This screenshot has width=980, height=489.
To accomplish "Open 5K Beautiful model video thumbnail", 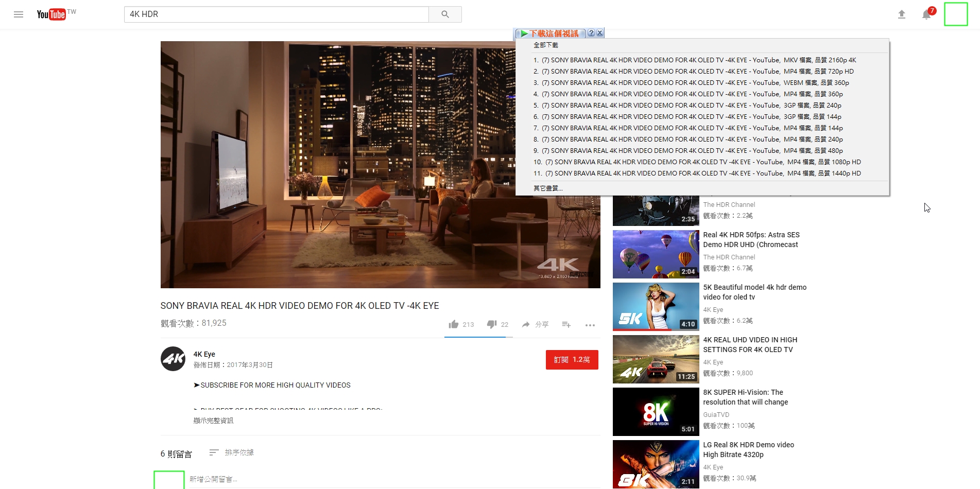I will click(x=656, y=307).
